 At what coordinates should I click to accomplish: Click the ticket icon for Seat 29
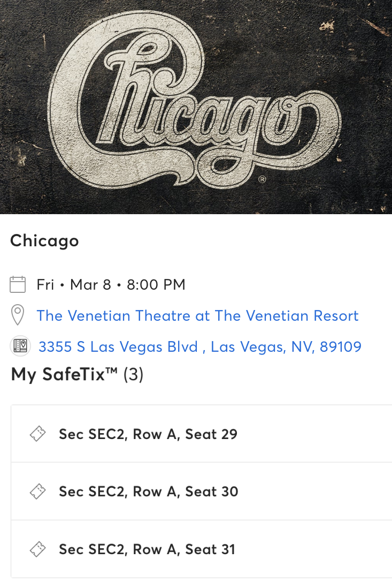tap(37, 434)
